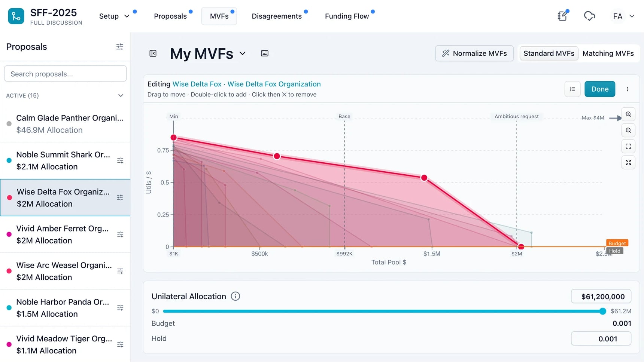Image resolution: width=644 pixels, height=362 pixels.
Task: Click the Normalize MVFs button
Action: pos(474,53)
